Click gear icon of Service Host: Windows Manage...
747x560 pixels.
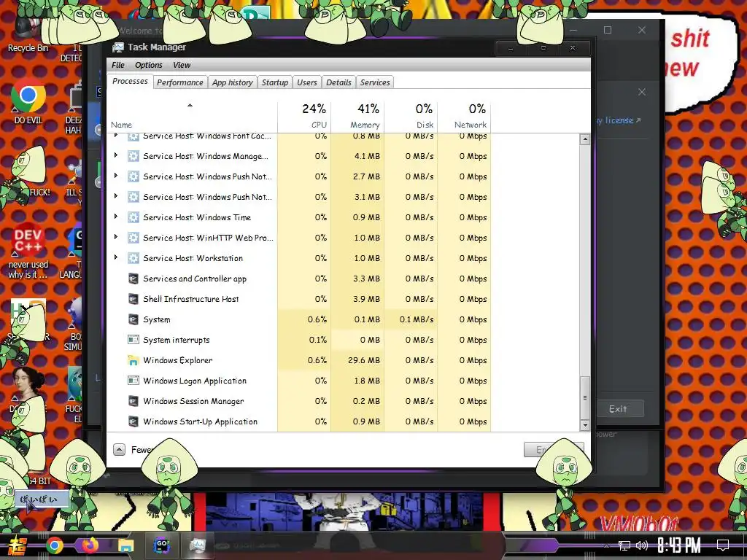[133, 156]
